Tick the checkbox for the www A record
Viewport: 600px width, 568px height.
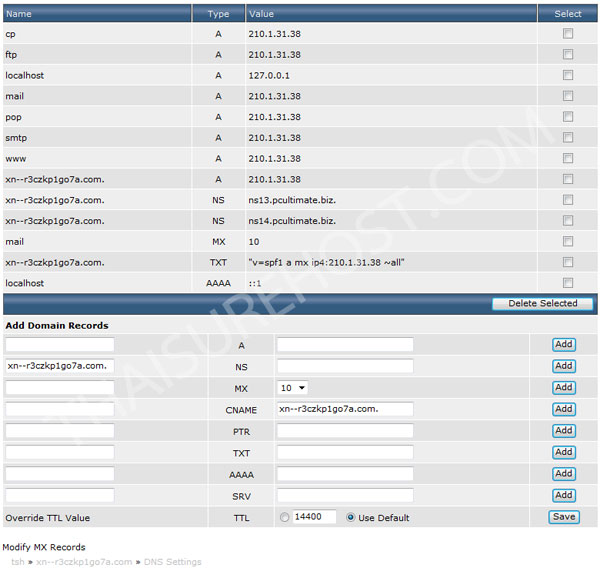(568, 158)
